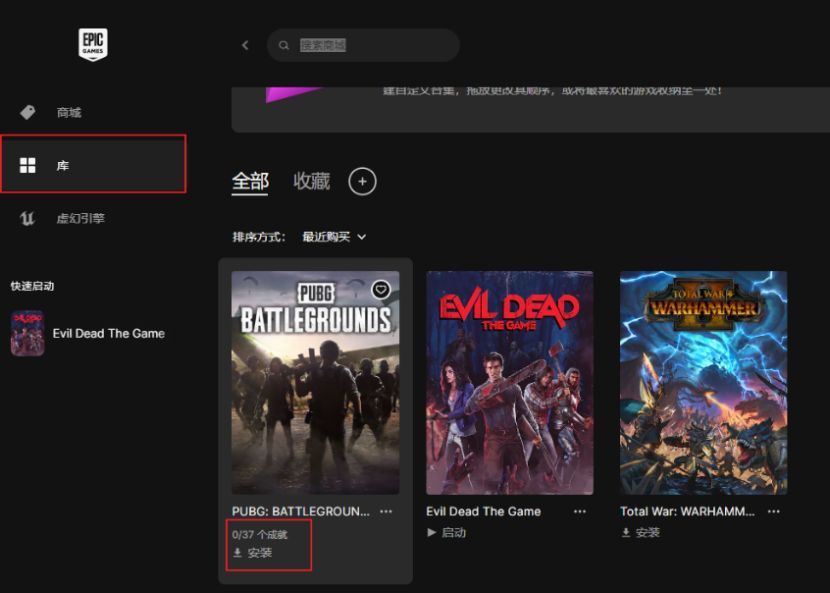
Task: Click the quick launch Evil Dead thumbnail
Action: click(x=28, y=333)
